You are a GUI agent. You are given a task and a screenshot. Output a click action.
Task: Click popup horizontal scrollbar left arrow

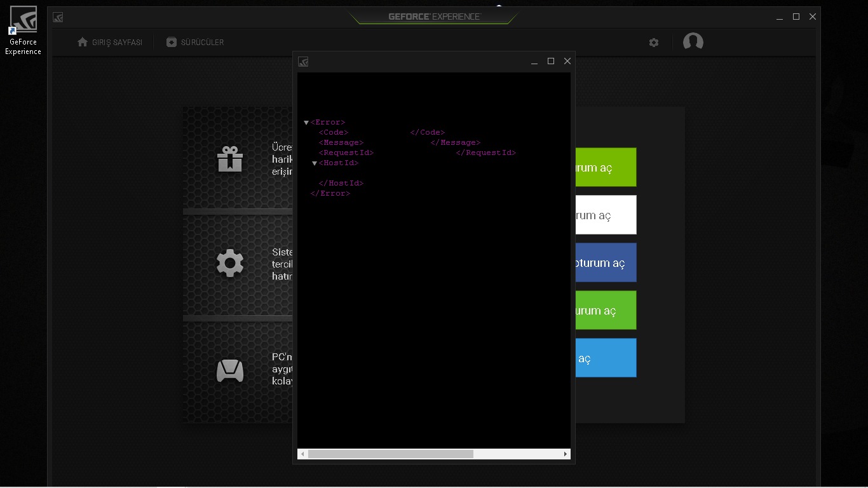coord(302,454)
